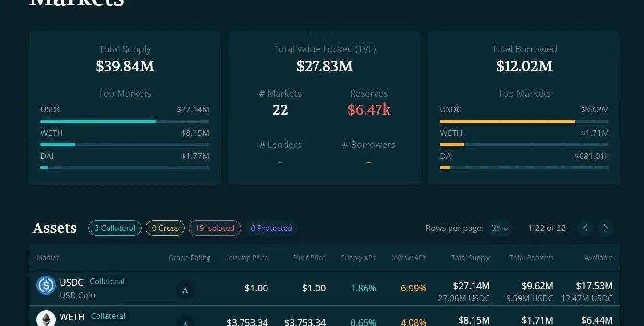Click USDC oracle rating A badge
The height and width of the screenshot is (326, 644).
(x=185, y=290)
